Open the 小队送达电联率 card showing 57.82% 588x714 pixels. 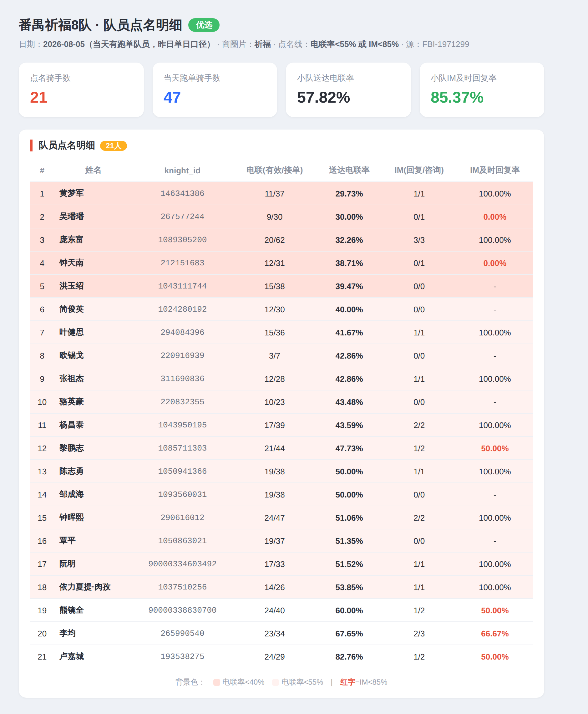click(x=348, y=90)
